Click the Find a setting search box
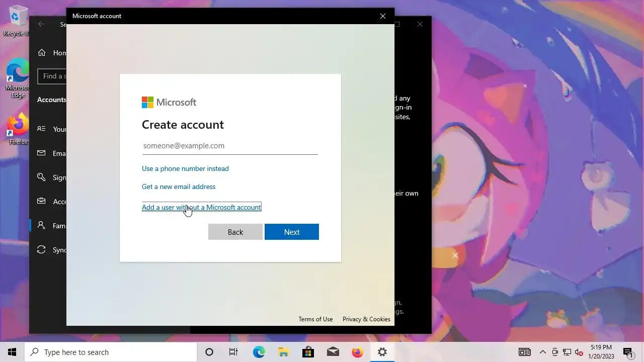 coord(52,76)
